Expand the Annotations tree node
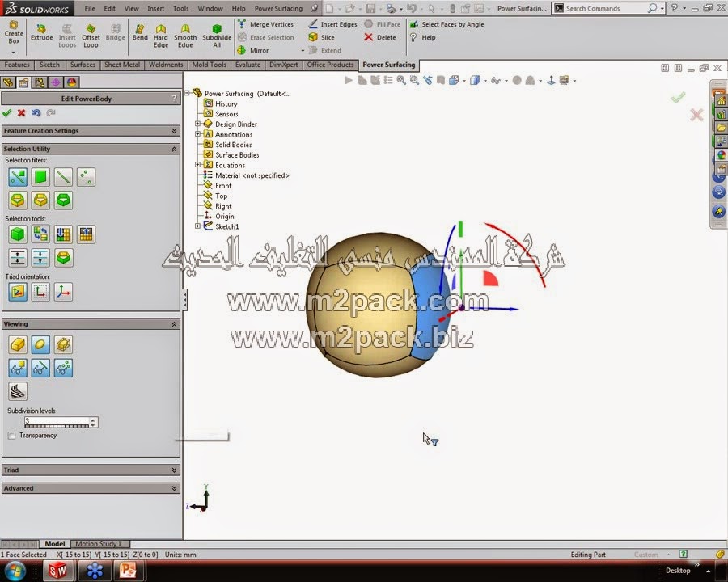Image resolution: width=728 pixels, height=582 pixels. coord(198,134)
